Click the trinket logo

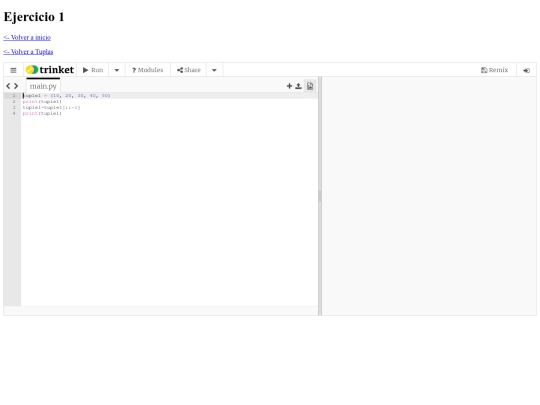50,70
